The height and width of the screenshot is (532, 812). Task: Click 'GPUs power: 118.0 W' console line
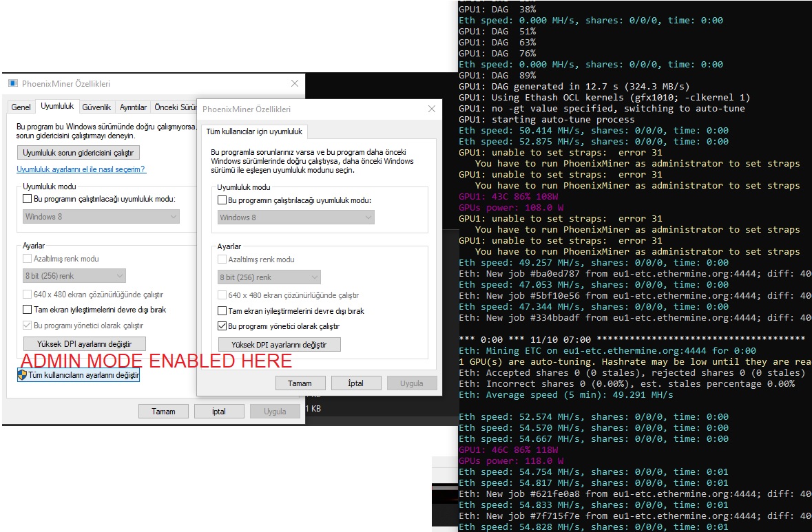coord(511,460)
